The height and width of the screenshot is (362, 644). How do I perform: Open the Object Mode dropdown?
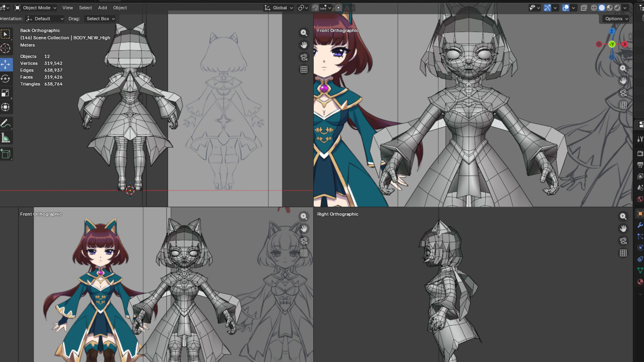tap(36, 8)
